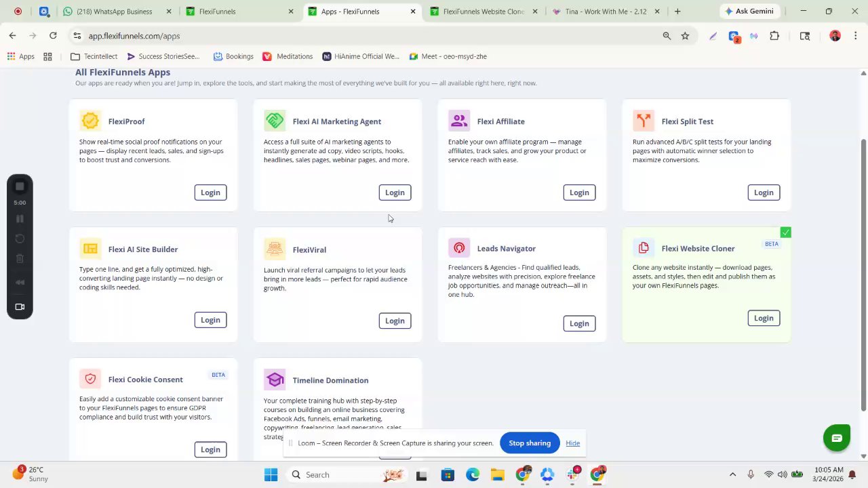Click the Flexi AI Site Builder icon
Image resolution: width=868 pixels, height=488 pixels.
pos(90,249)
